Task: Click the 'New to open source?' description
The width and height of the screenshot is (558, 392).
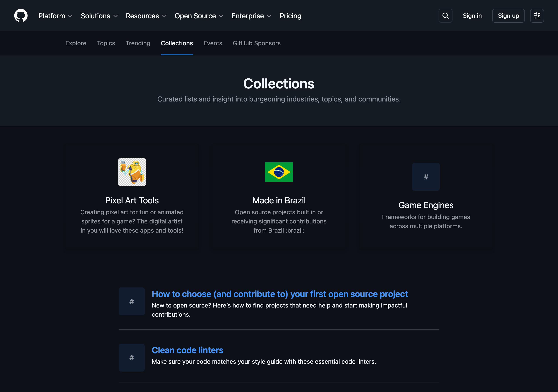Action: coord(279,310)
